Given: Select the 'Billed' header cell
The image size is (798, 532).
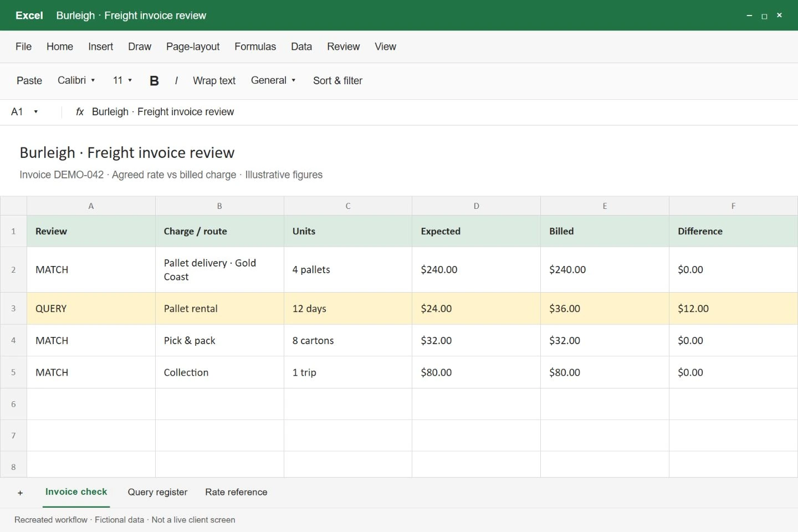Looking at the screenshot, I should click(605, 231).
